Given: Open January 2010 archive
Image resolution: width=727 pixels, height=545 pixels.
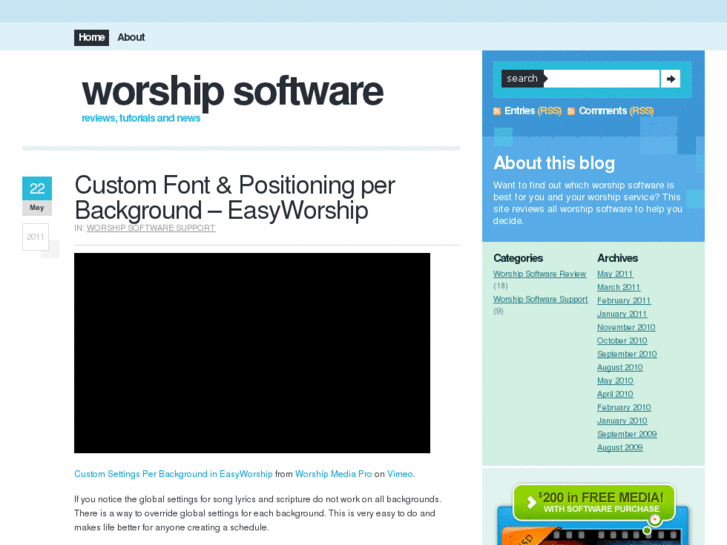Looking at the screenshot, I should point(622,421).
